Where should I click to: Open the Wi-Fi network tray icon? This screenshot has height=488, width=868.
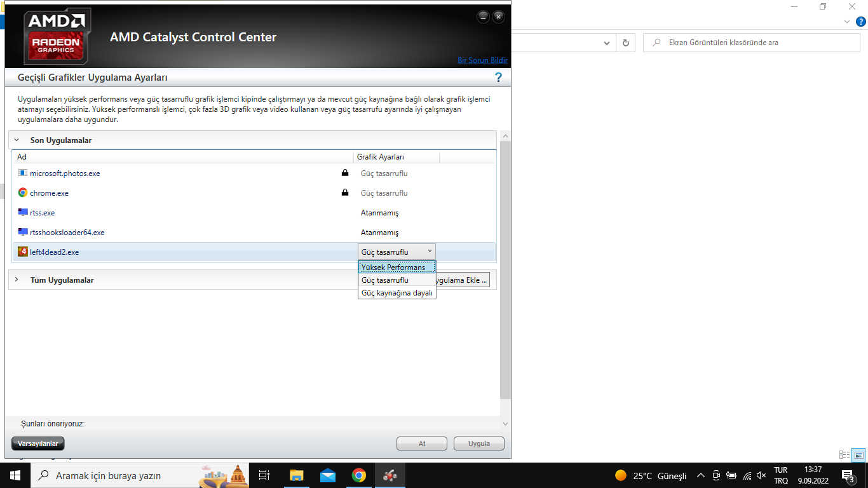(747, 475)
